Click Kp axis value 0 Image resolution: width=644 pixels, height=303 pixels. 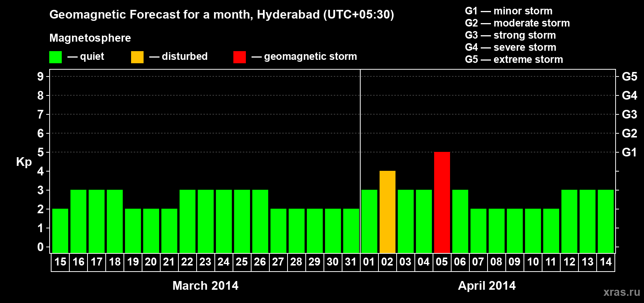point(41,247)
